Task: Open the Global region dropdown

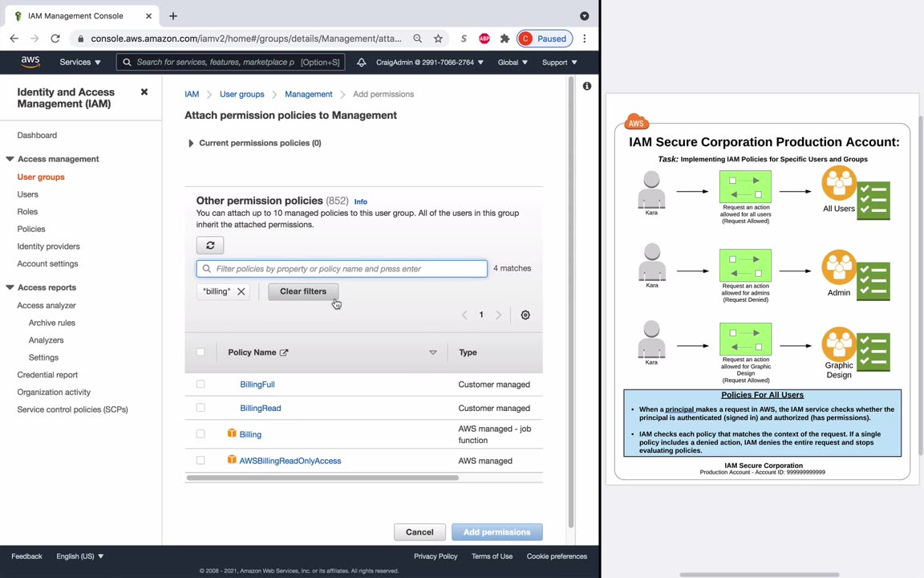Action: 513,62
